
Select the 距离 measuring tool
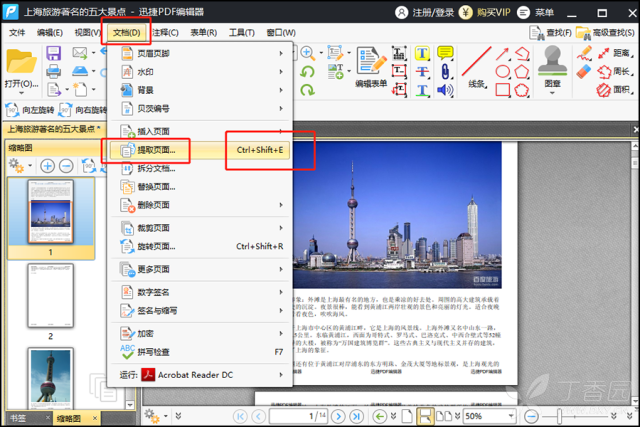614,53
